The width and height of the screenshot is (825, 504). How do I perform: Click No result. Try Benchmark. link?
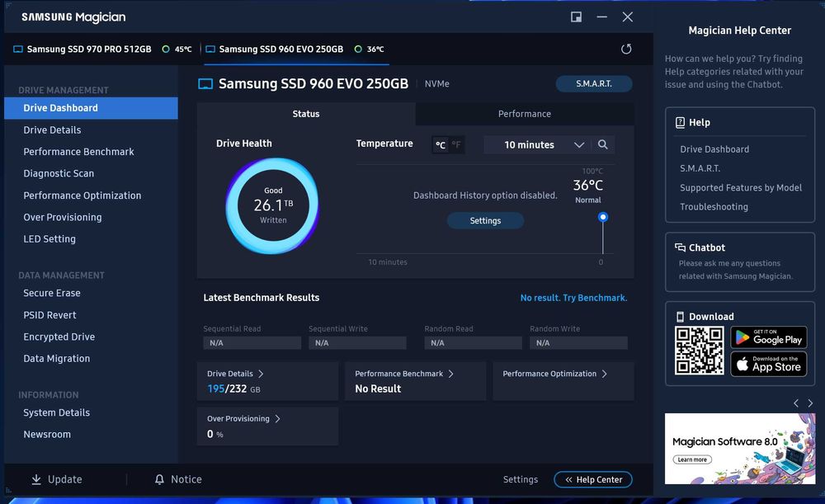point(573,298)
